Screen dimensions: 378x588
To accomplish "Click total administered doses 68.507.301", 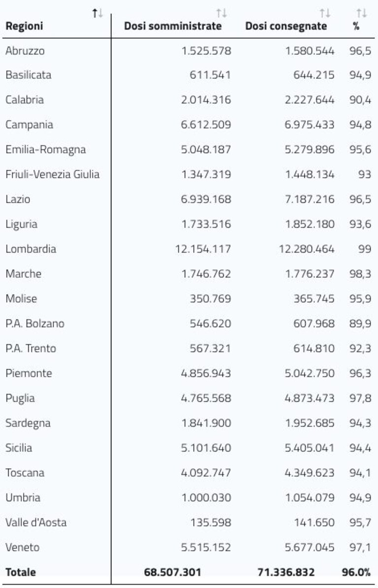I will pos(172,572).
